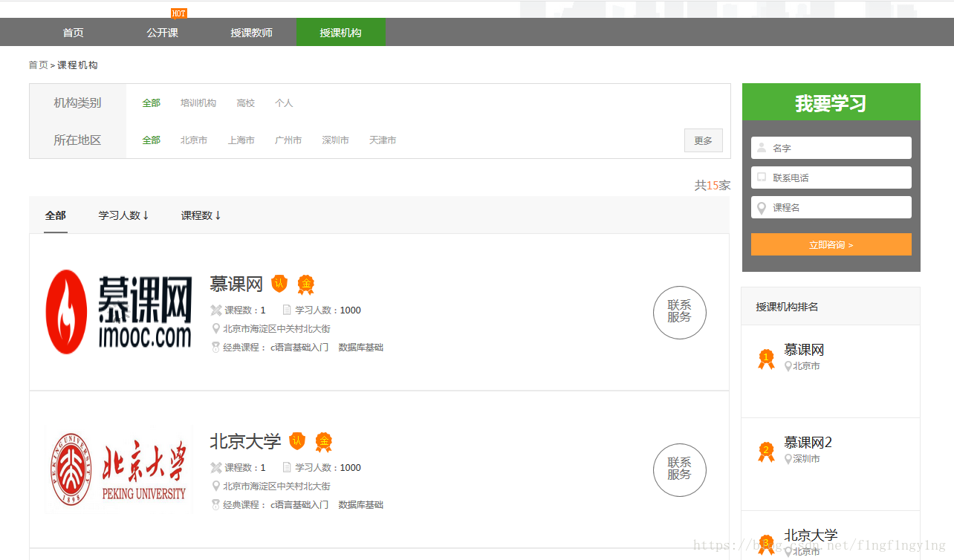Click the 共15家 total count text

tap(713, 186)
